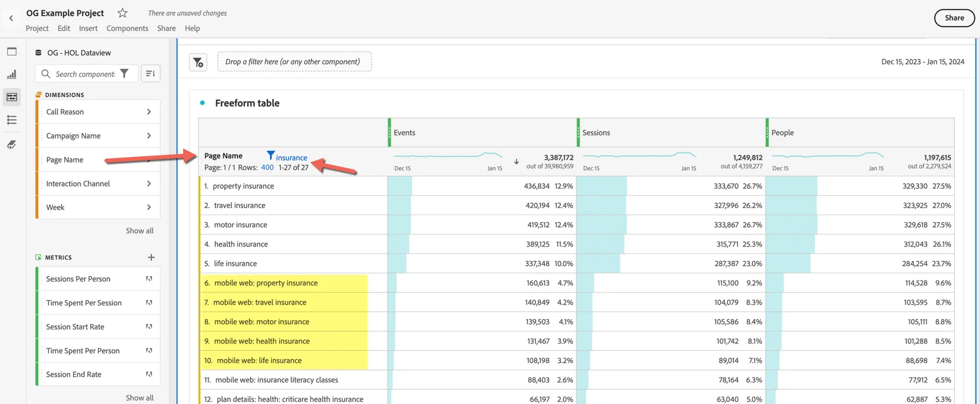Select the Components icon in left rail

(11, 97)
